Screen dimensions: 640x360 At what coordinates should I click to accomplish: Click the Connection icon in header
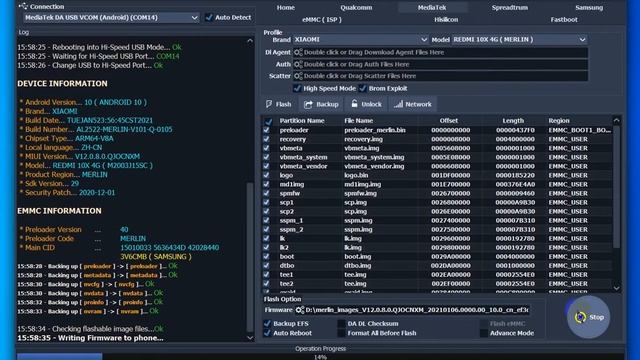pyautogui.click(x=23, y=6)
